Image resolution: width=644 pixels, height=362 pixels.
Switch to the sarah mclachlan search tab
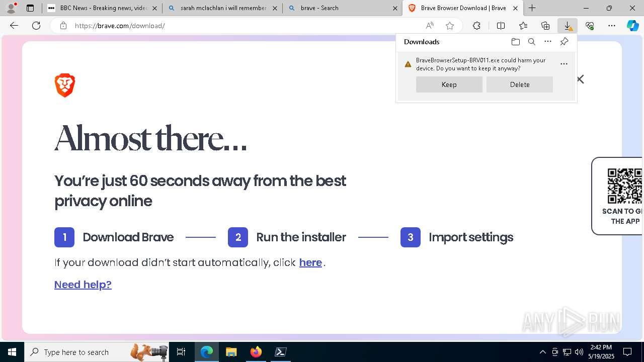click(222, 8)
